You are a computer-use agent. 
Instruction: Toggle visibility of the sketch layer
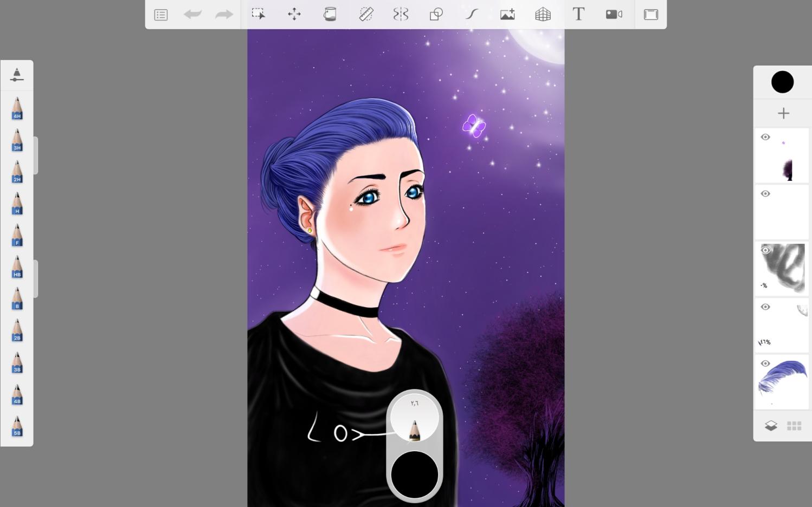tap(765, 250)
